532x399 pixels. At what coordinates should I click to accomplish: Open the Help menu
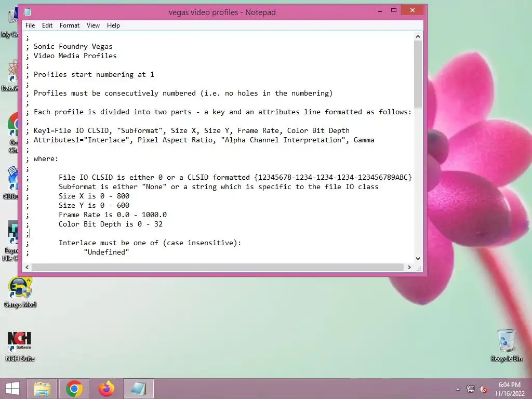pos(113,25)
